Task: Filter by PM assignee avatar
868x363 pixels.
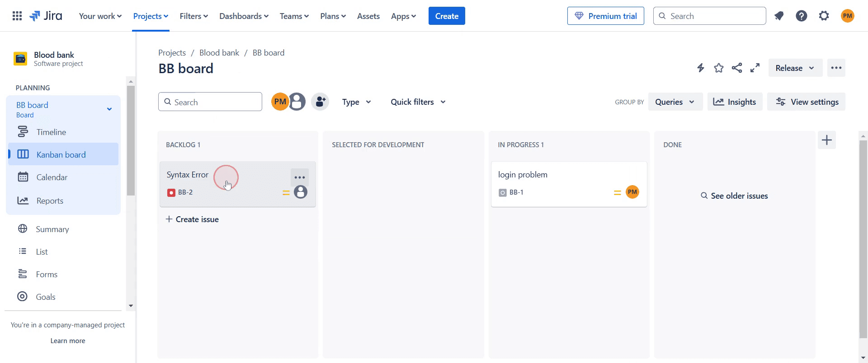Action: click(x=280, y=102)
